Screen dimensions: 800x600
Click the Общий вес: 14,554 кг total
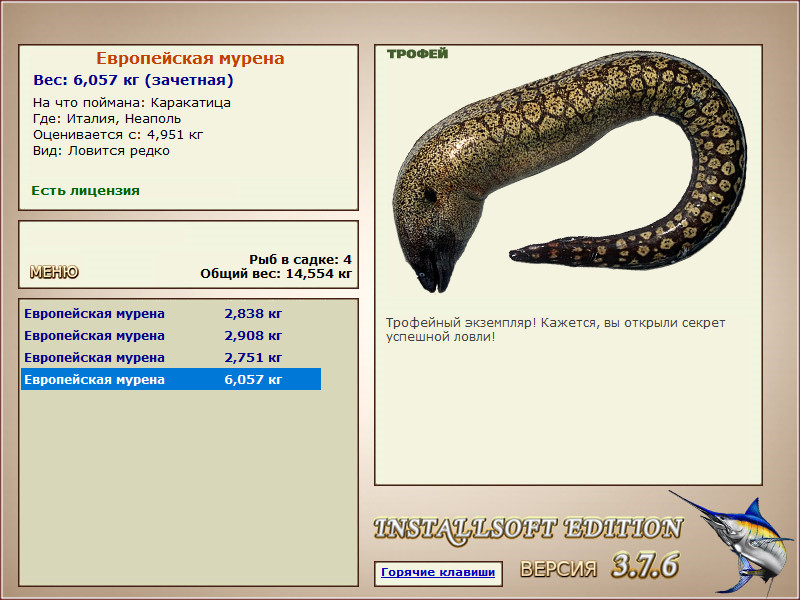276,273
